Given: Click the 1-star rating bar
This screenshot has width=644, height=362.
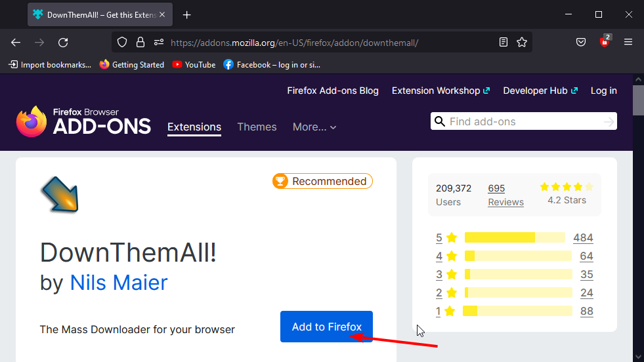Looking at the screenshot, I should coord(517,311).
